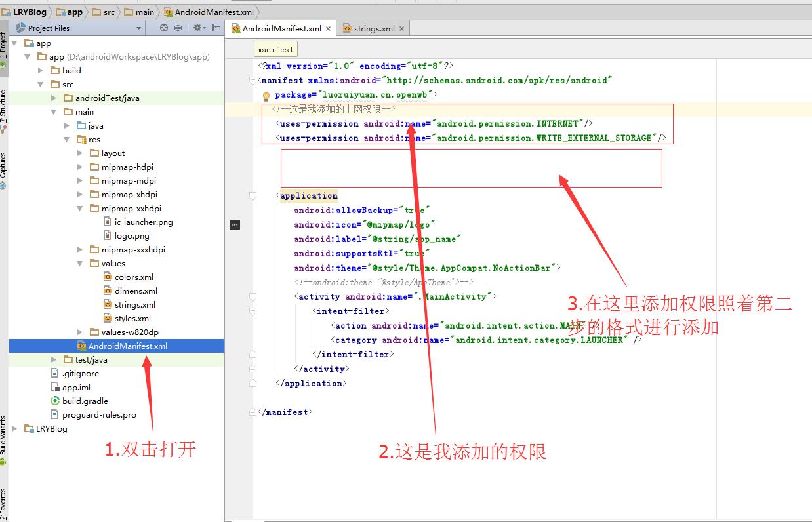This screenshot has height=522, width=812.
Task: Fold the application tag in the editor gutter
Action: point(253,195)
